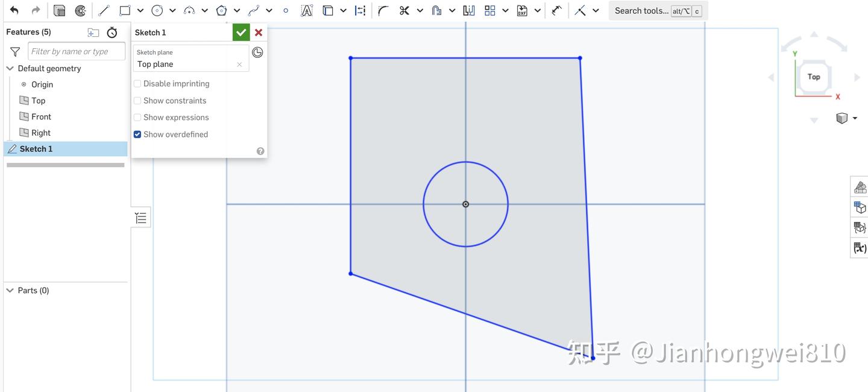Select Sketch 1 in the Features list
The height and width of the screenshot is (392, 868).
pos(36,148)
